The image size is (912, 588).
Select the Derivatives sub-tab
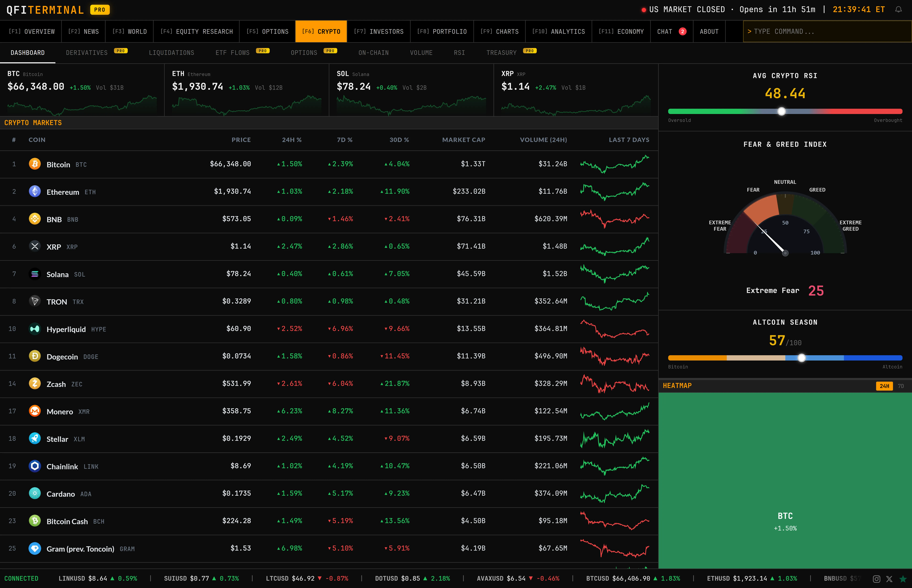(x=97, y=53)
